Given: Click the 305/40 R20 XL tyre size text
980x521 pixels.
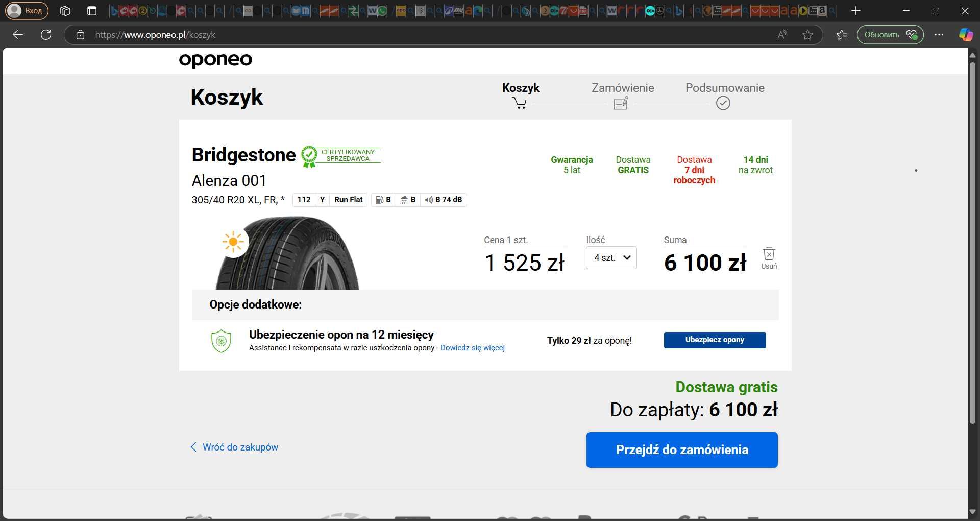Looking at the screenshot, I should pyautogui.click(x=238, y=200).
